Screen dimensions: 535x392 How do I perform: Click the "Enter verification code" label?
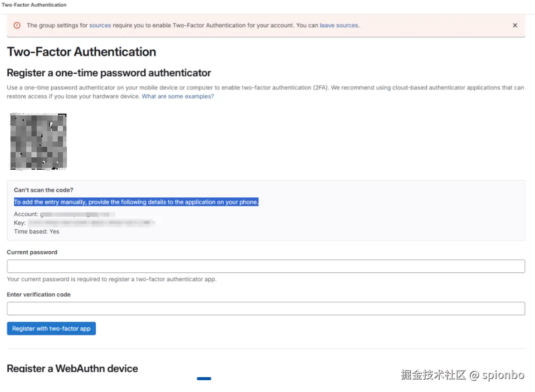[39, 295]
